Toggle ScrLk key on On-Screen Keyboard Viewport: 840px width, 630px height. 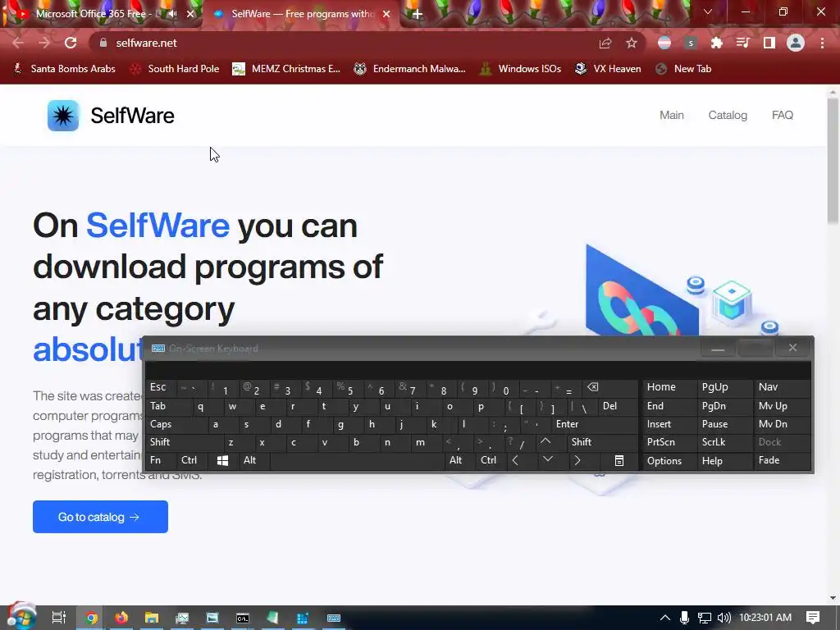point(724,442)
